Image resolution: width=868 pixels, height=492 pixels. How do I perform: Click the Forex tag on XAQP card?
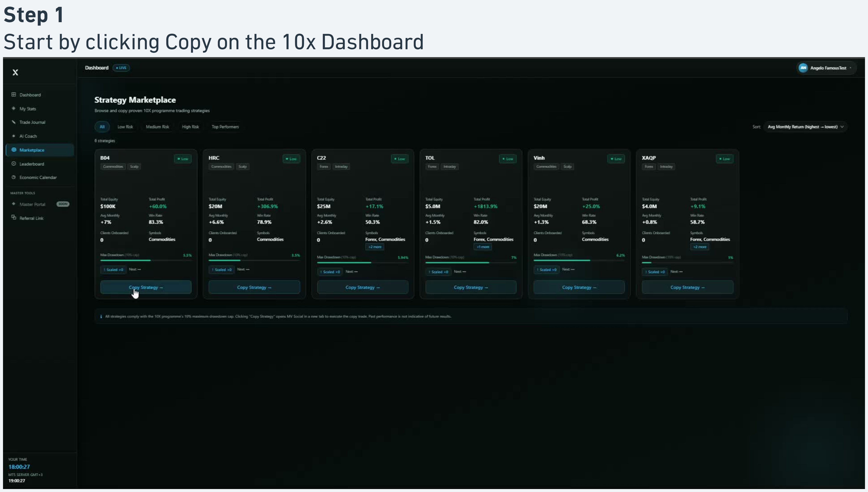[x=649, y=167]
